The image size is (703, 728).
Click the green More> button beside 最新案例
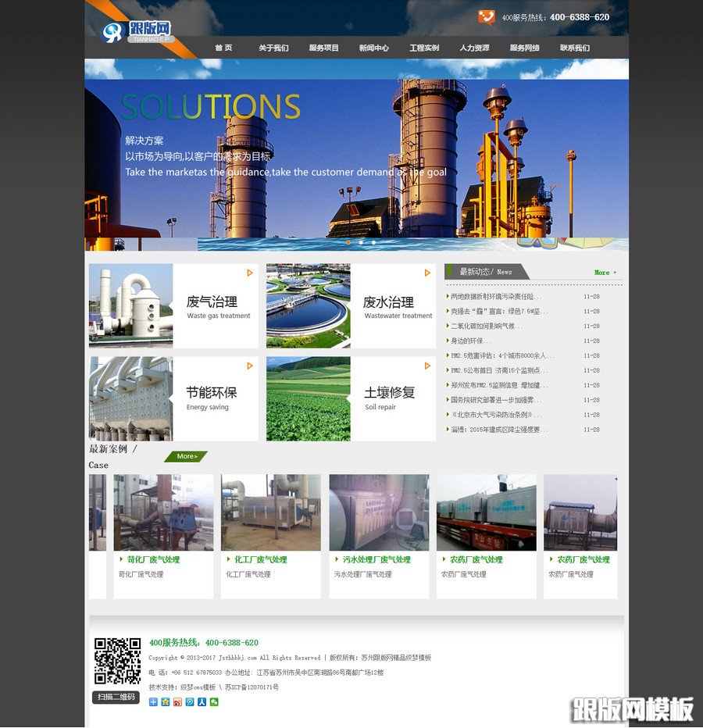pos(187,456)
